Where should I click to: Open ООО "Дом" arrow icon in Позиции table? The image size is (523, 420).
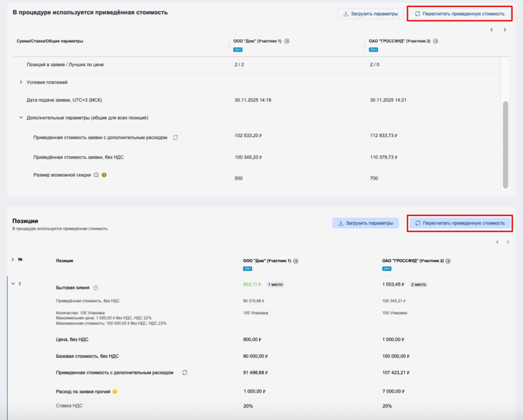295,261
